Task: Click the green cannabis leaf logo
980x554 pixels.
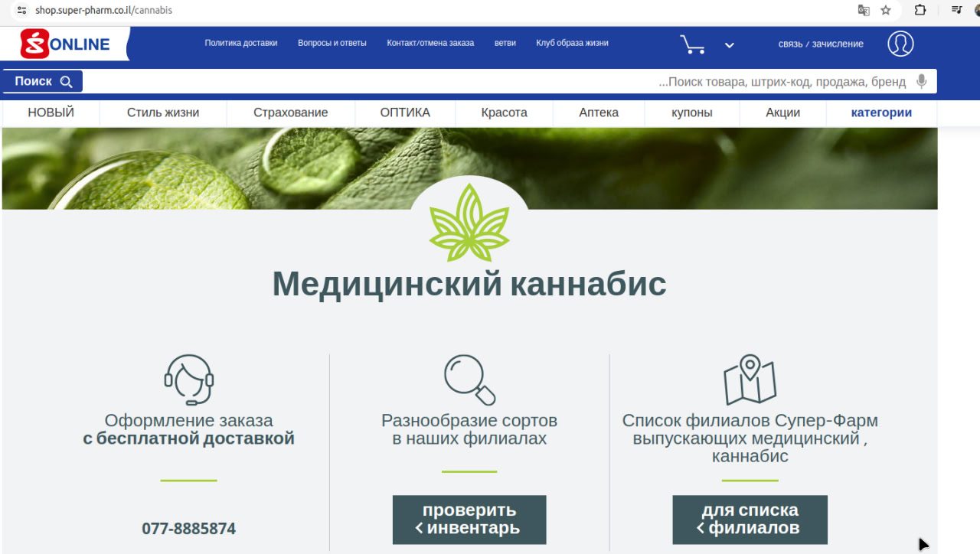Action: (469, 223)
